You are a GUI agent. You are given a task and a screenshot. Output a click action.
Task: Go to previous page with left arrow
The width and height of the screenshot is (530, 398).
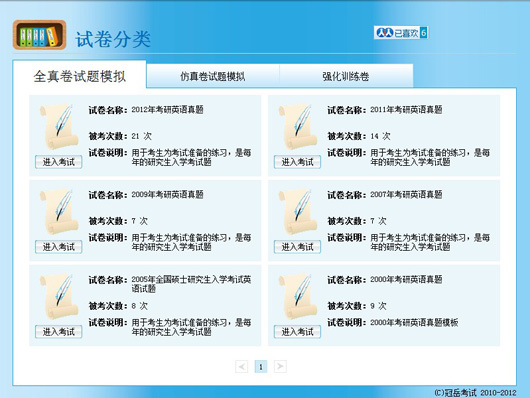[241, 366]
